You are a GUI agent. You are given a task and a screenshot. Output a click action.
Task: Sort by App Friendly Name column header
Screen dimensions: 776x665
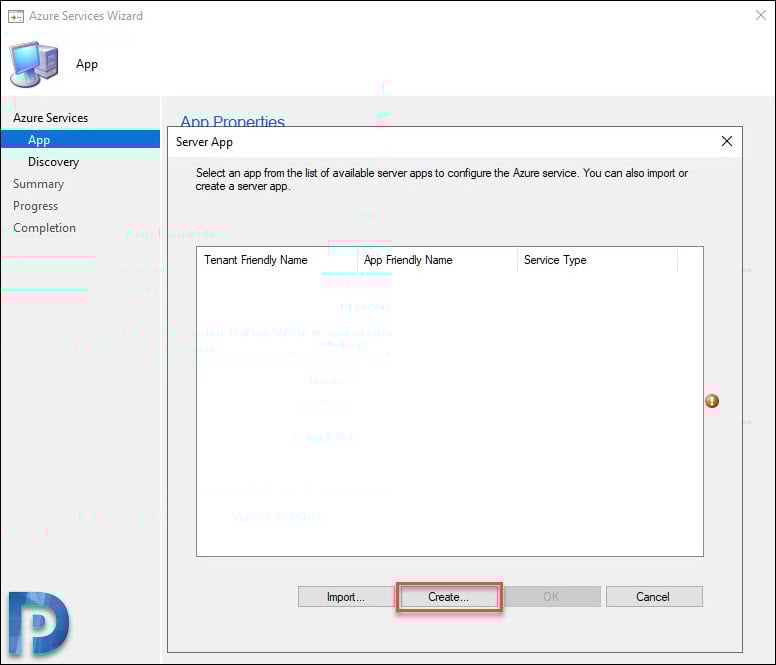click(x=437, y=260)
